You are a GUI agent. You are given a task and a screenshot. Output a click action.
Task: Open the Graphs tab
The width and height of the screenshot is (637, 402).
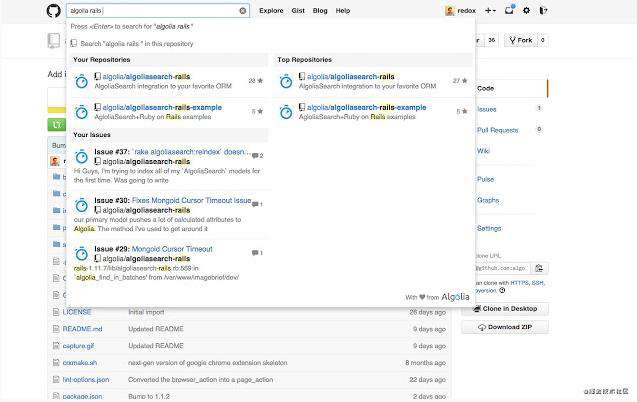(x=488, y=200)
